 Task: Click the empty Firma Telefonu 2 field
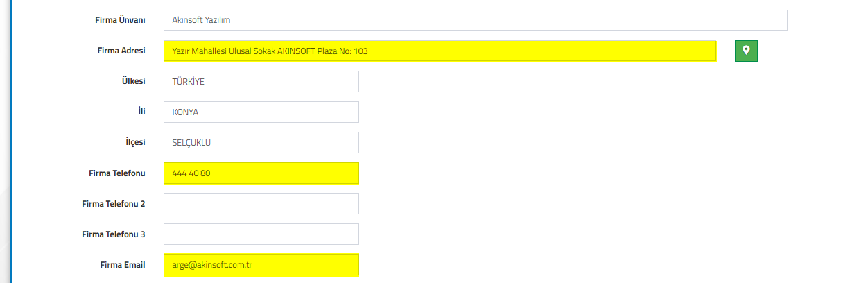pyautogui.click(x=261, y=203)
